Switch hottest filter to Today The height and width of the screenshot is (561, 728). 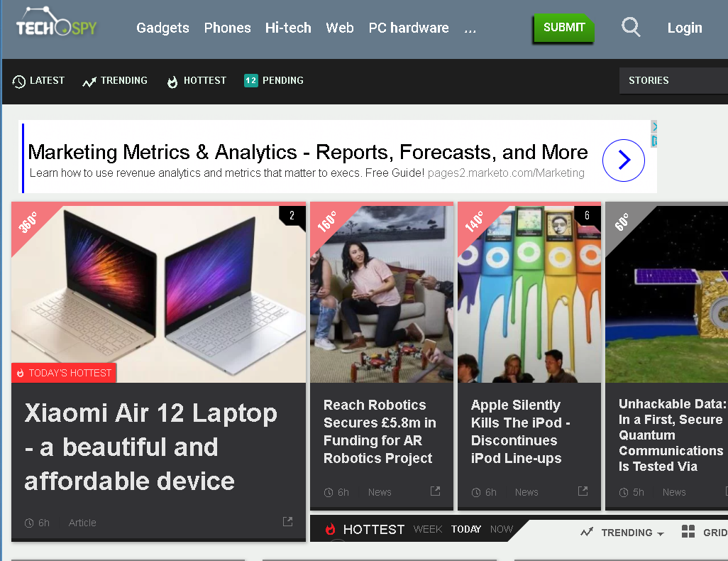[x=465, y=529]
